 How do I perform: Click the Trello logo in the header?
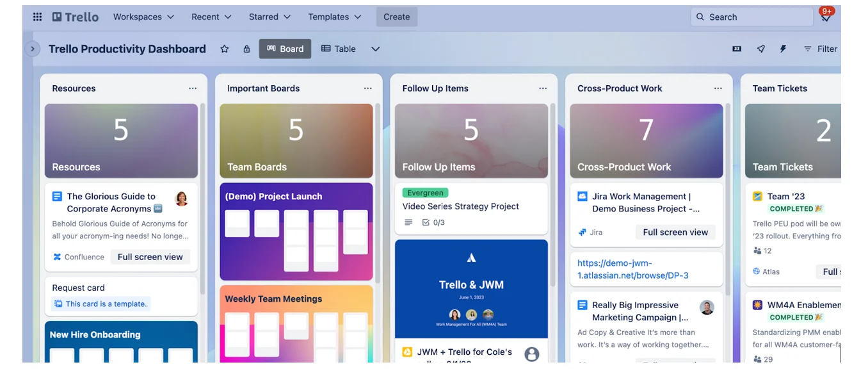click(x=75, y=17)
